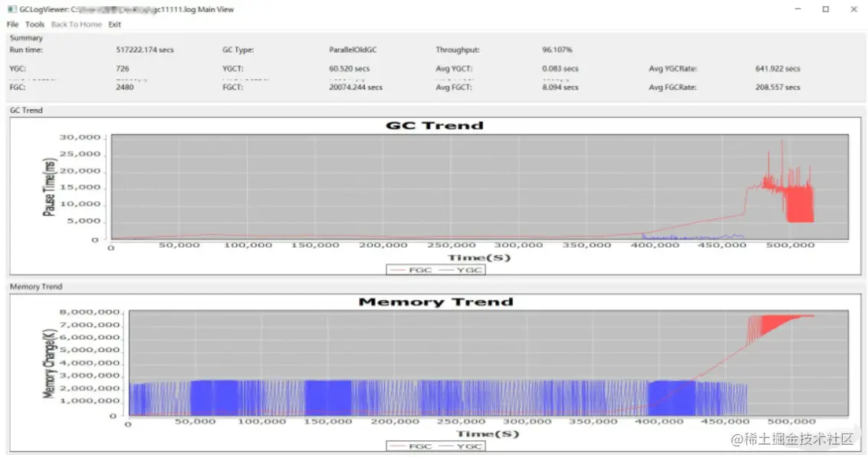Screen dimensions: 868x461
Task: Click the Summary section heading
Action: click(26, 38)
